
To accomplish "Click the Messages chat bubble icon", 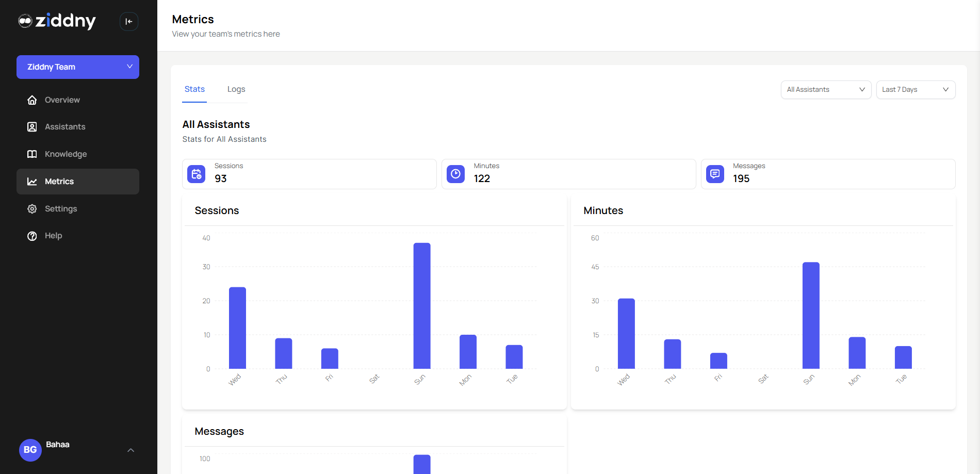I will coord(714,174).
